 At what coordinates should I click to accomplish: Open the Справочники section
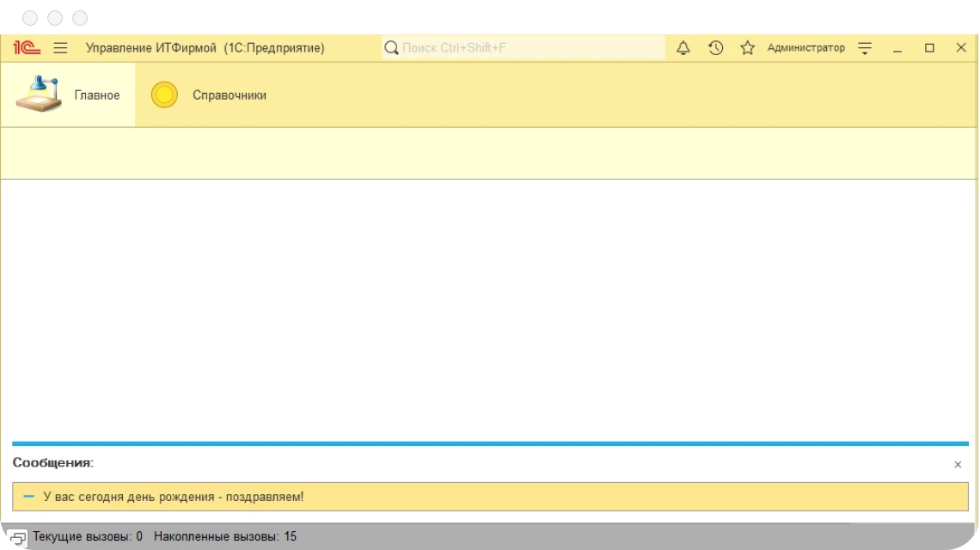click(x=229, y=95)
